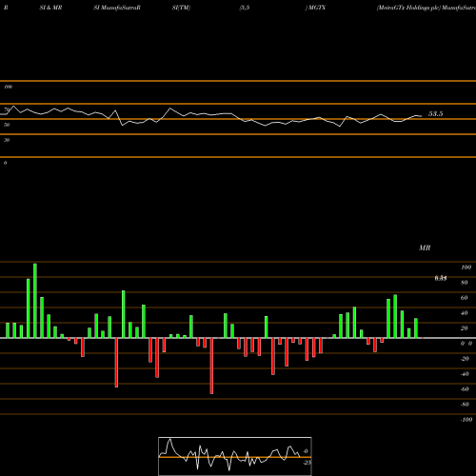Click the -20 label on MR axis
The width and height of the screenshot is (476, 476).
(465, 359)
